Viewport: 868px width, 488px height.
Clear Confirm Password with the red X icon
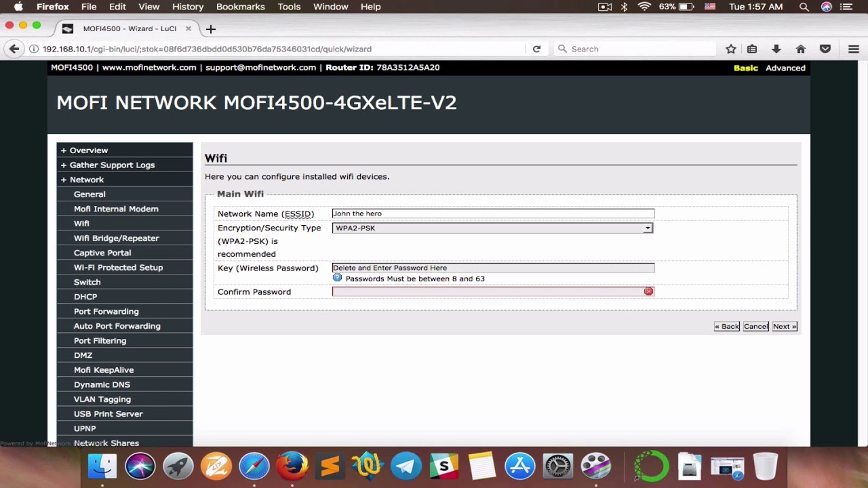pos(648,291)
